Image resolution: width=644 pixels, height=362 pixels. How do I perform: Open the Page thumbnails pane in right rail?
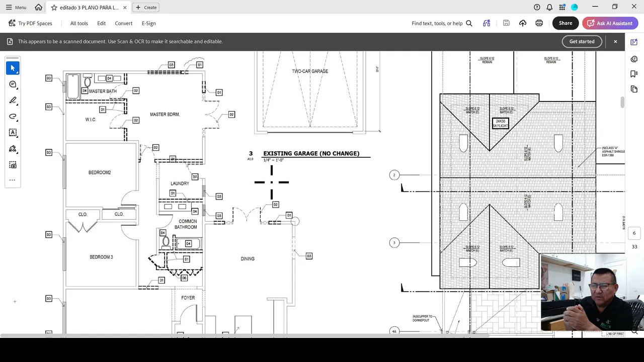634,89
